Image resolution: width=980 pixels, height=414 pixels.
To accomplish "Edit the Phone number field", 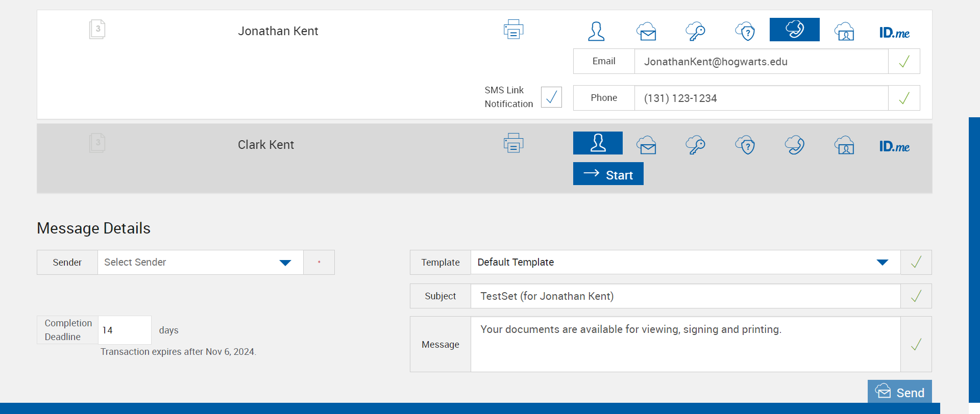I will [x=761, y=98].
